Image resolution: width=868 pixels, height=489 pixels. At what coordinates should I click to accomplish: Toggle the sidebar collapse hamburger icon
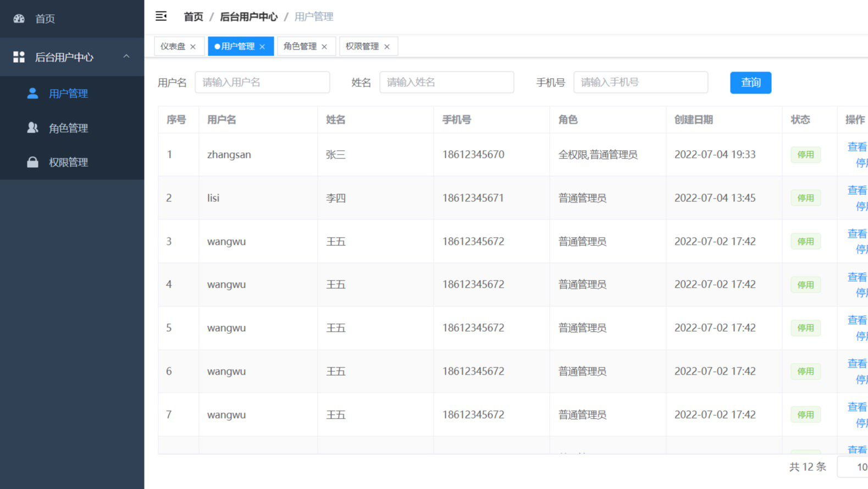click(x=161, y=17)
